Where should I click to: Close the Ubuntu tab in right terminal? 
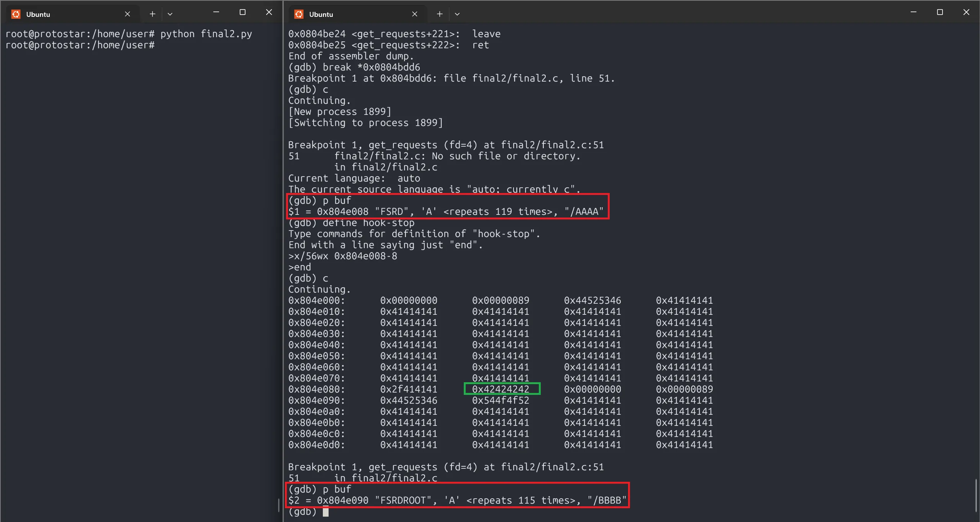coord(414,14)
